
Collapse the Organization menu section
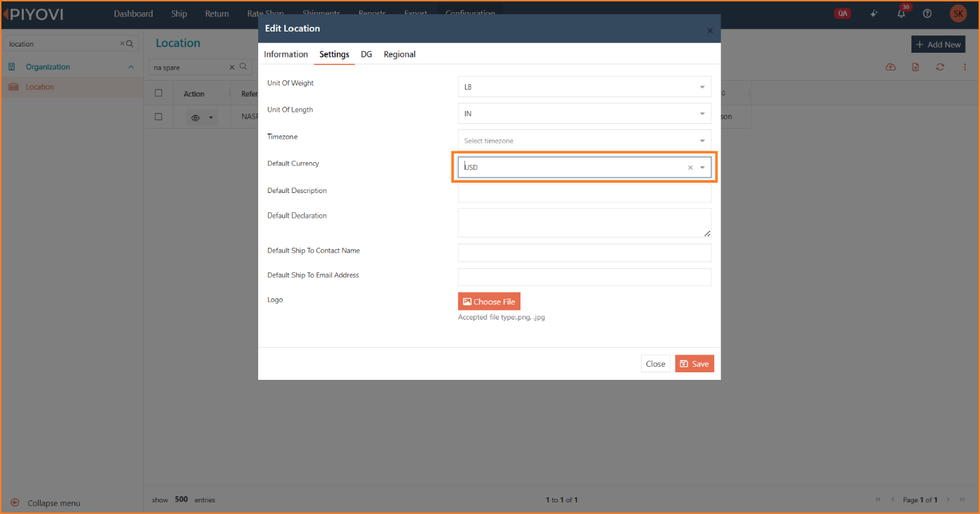tap(131, 67)
